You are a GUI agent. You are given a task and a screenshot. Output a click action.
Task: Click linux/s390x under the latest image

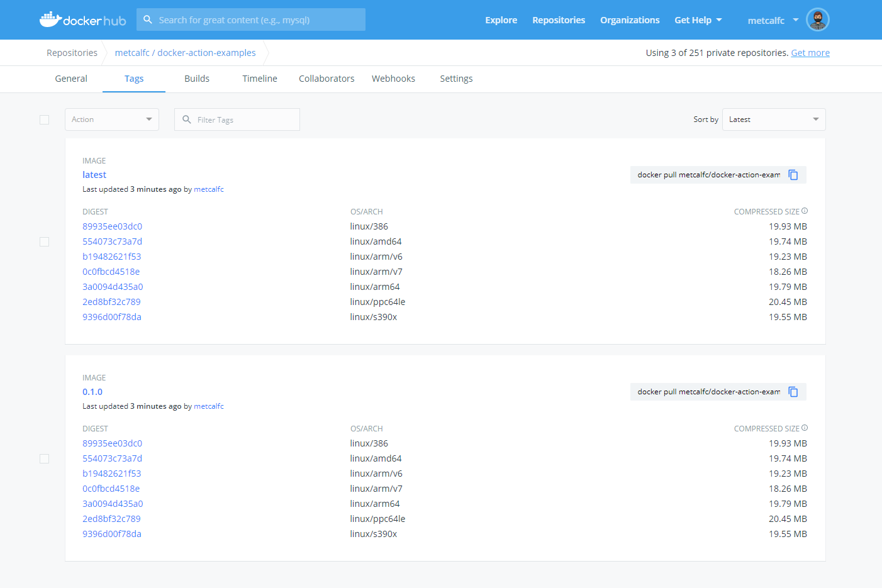point(374,317)
